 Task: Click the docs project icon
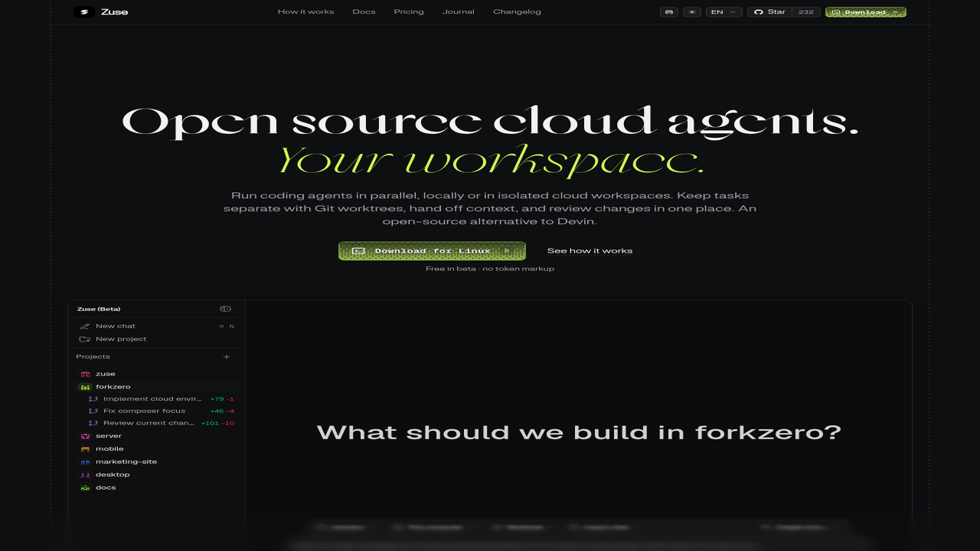(85, 488)
